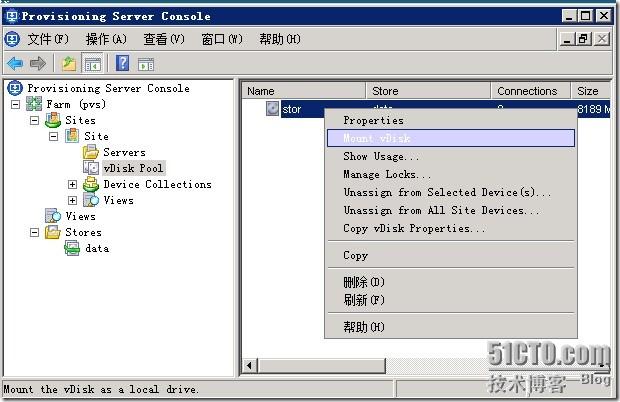Click the Sites node icon
Viewport: 620px width, 402px height.
(53, 120)
